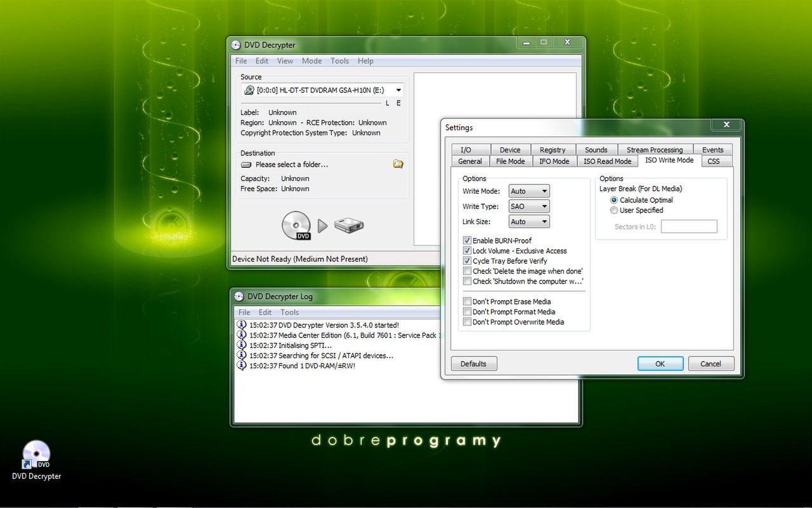Screen dimensions: 812x508
Task: Enable Check 'Delete the image when done'
Action: [x=467, y=271]
